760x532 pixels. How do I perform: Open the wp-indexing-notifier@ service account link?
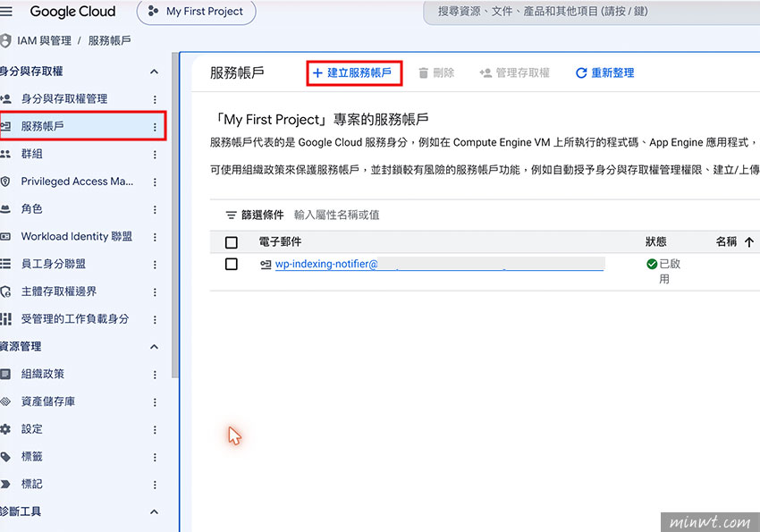point(439,264)
